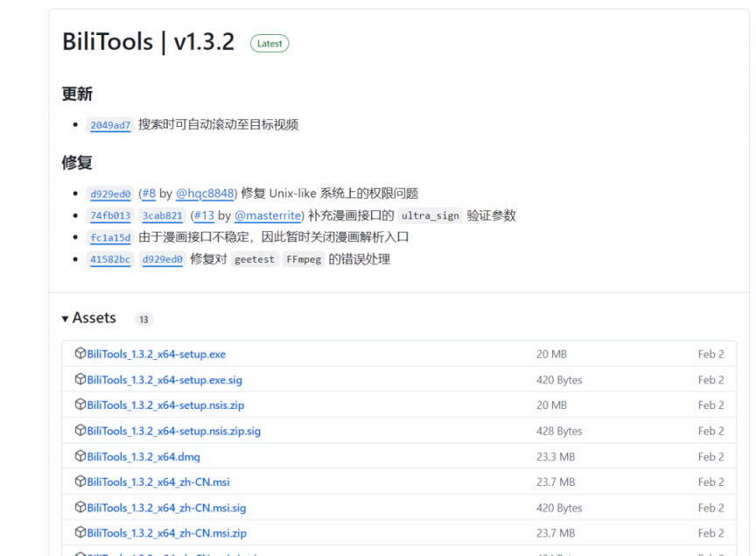
Task: Click package icon beside BiliTools_1.3.2_x64.dmg
Action: [80, 456]
